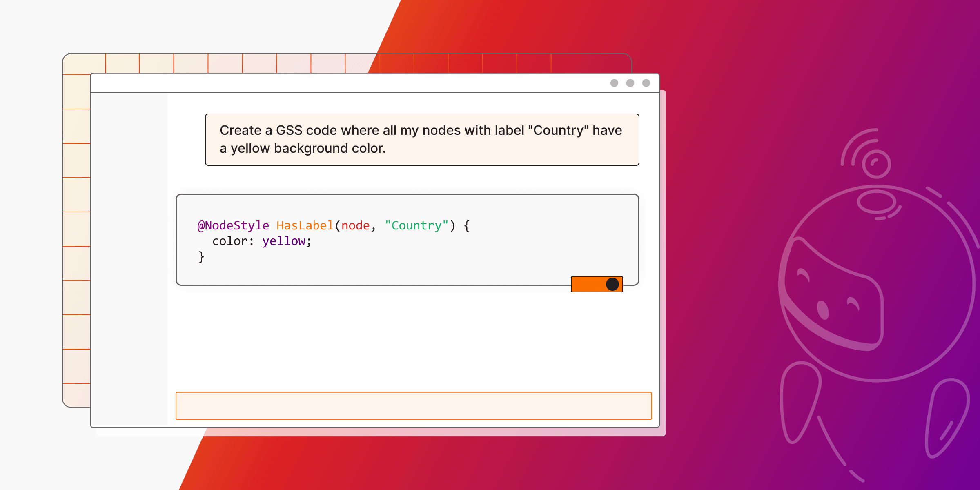The width and height of the screenshot is (980, 490).
Task: Click inside the message input field
Action: 414,405
